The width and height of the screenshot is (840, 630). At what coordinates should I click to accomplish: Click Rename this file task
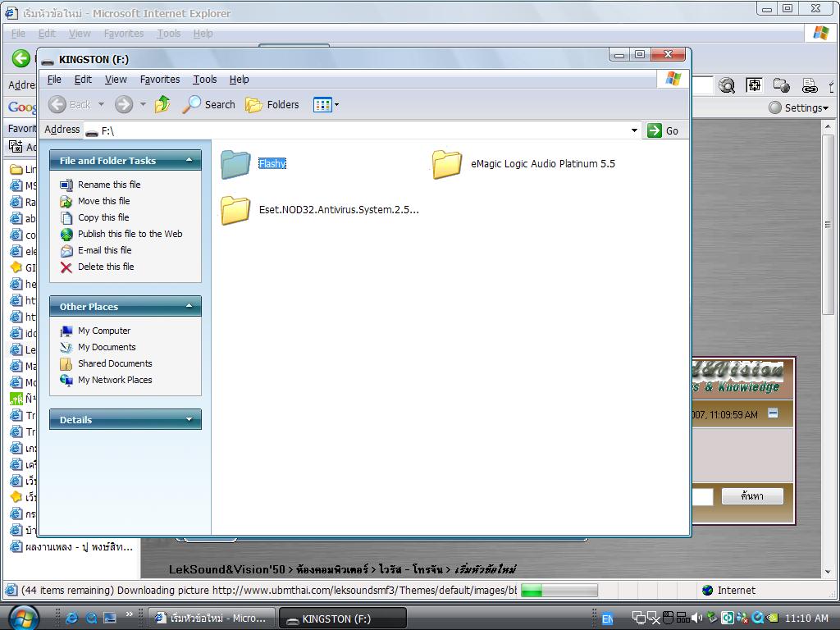point(101,185)
